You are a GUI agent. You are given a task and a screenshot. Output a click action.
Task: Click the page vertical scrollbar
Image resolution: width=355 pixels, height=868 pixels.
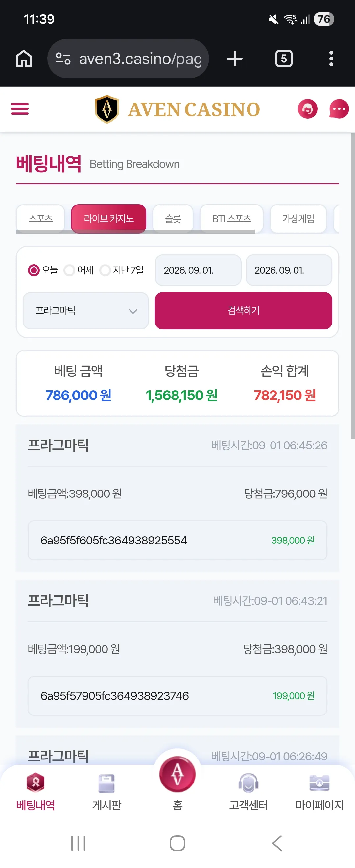pyautogui.click(x=353, y=286)
